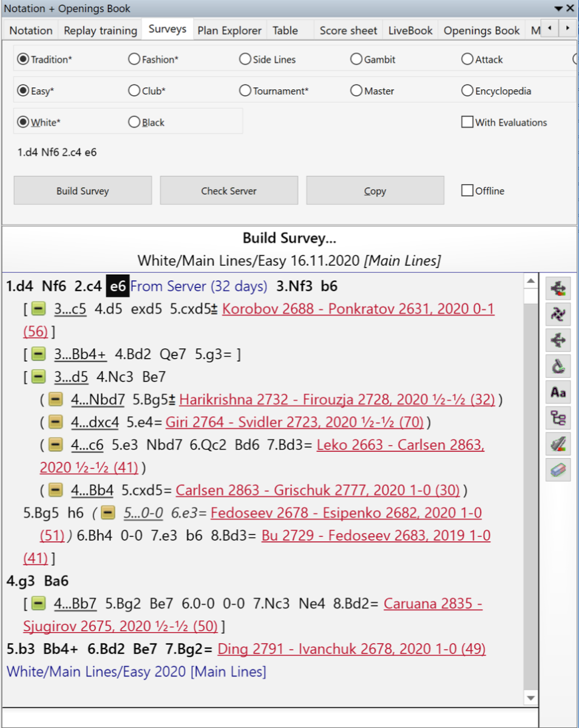The width and height of the screenshot is (579, 728).
Task: Select the Fashion* radio button
Action: (134, 59)
